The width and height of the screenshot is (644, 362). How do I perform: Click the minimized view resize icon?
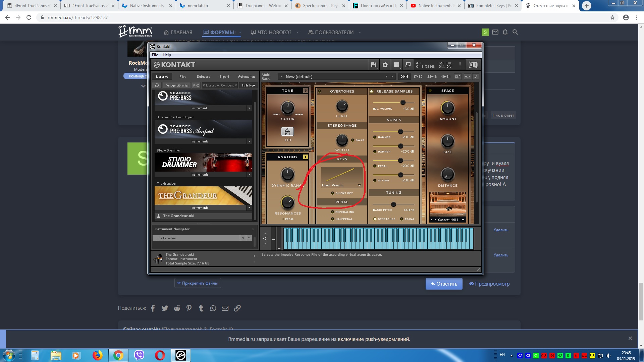point(408,65)
